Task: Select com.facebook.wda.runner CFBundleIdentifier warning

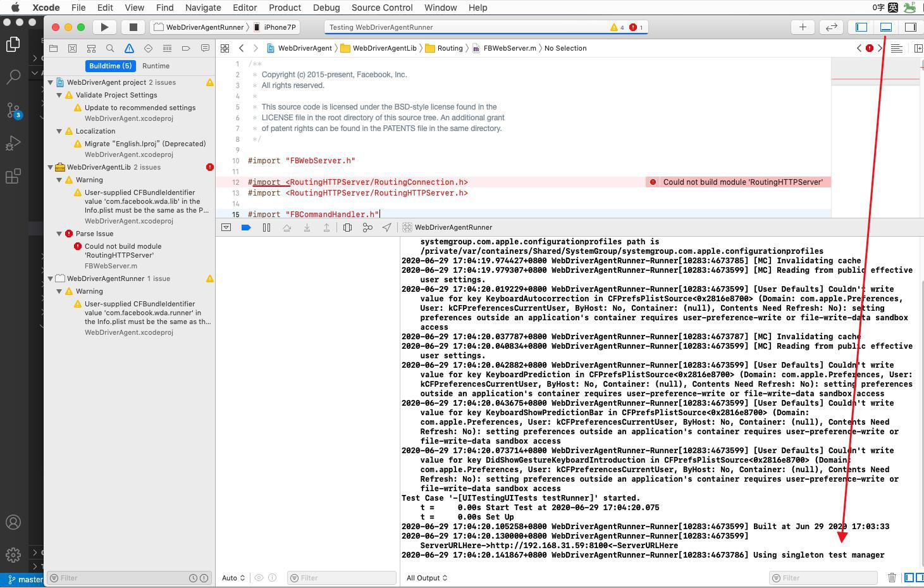Action: pyautogui.click(x=147, y=313)
